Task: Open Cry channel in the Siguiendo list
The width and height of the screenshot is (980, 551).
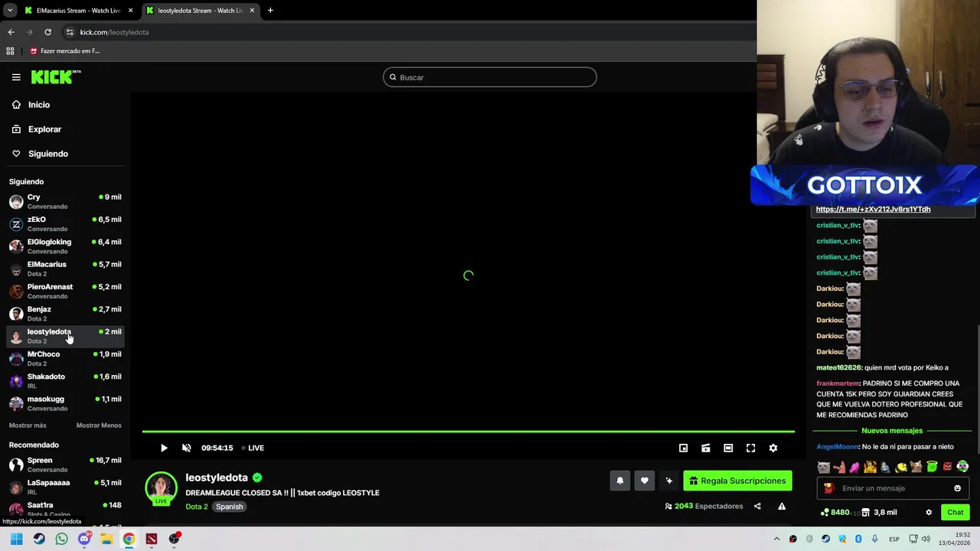Action: point(65,201)
